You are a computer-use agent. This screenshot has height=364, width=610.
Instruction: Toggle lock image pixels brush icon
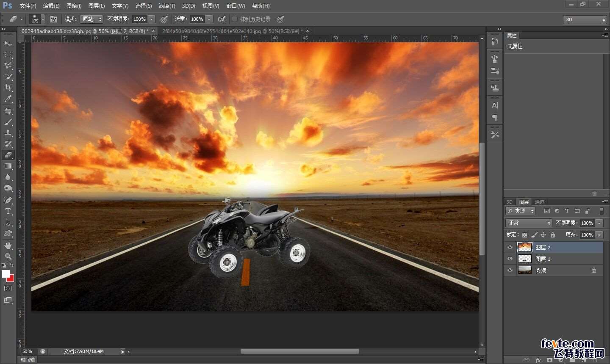pos(534,234)
